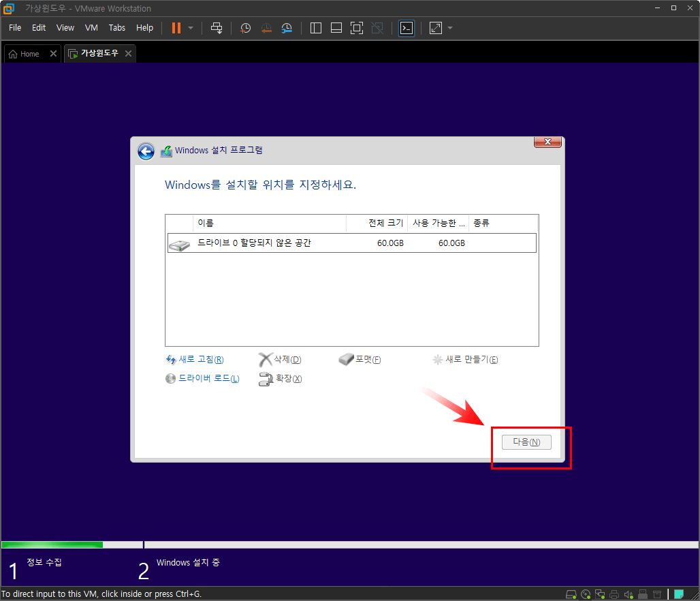Open the Edit menu

(39, 28)
